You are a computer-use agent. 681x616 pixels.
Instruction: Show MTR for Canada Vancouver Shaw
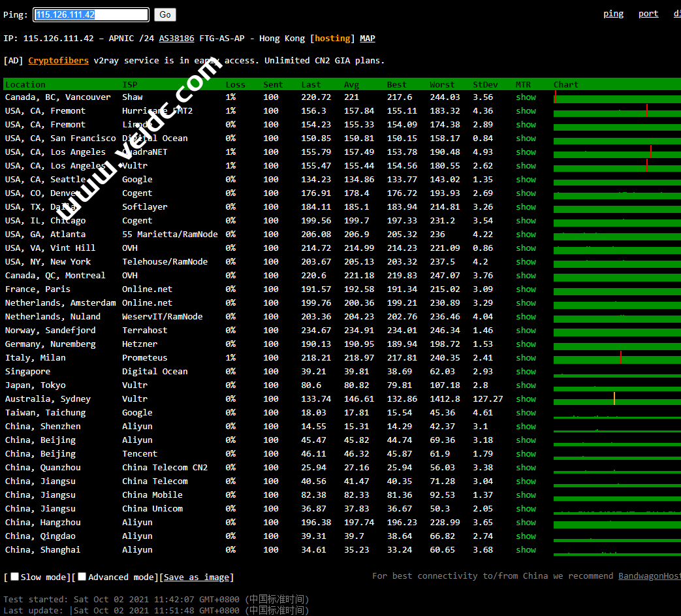coord(526,97)
